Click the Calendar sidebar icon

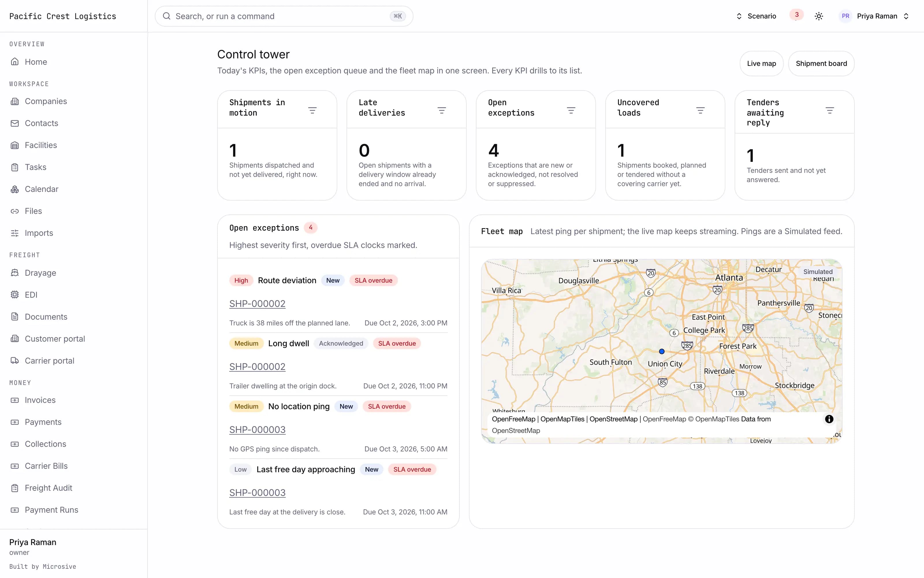point(14,189)
